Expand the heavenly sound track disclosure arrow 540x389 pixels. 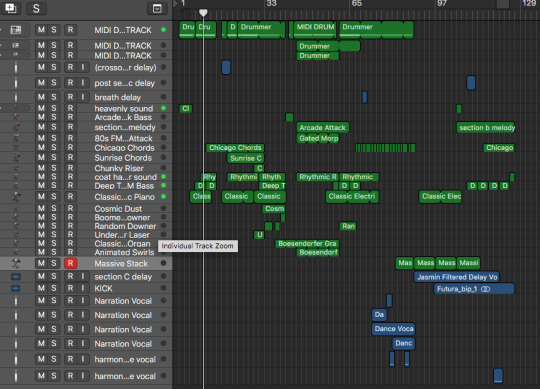[x=1, y=108]
